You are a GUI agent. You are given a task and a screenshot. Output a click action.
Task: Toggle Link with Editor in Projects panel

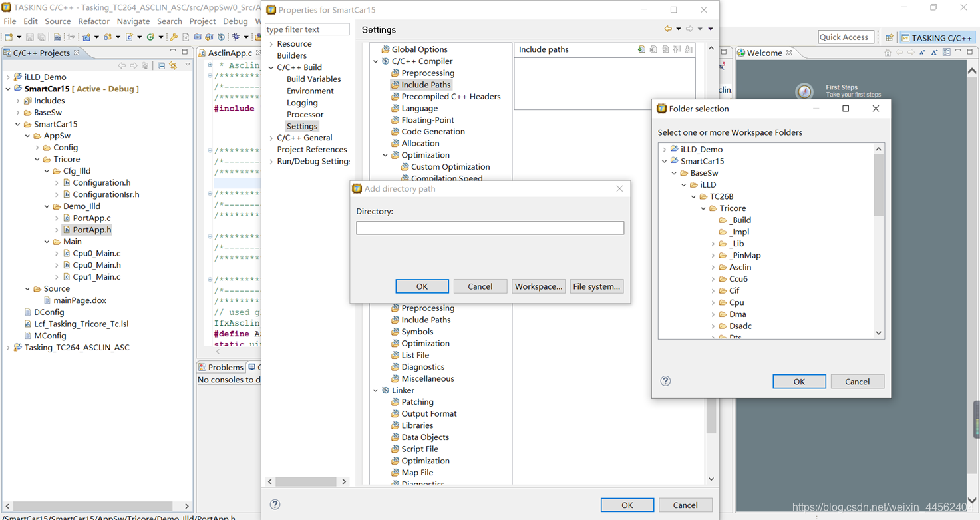tap(173, 65)
